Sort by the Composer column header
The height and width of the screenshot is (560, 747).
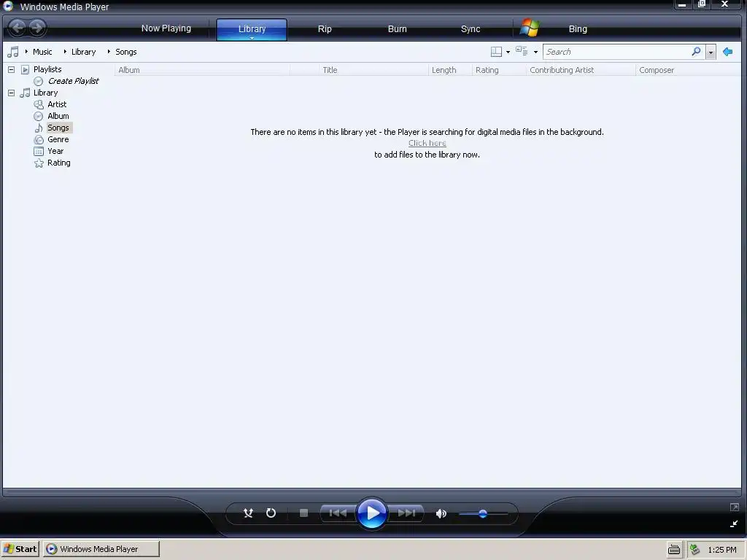(x=688, y=70)
